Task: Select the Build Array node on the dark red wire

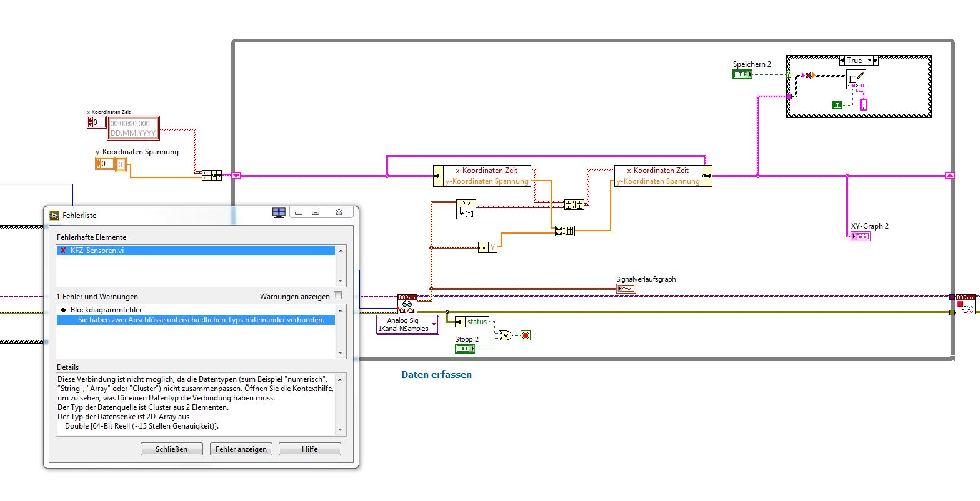Action: coord(574,204)
